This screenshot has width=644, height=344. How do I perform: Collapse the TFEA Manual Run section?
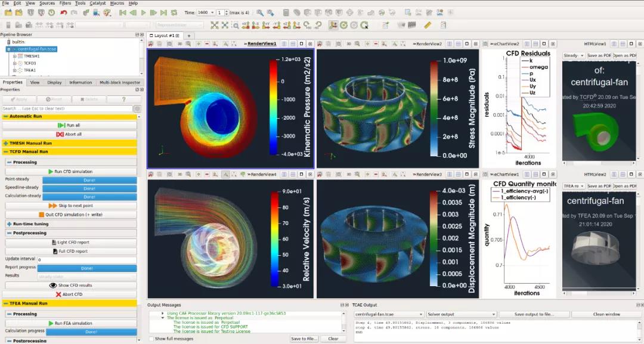6,303
